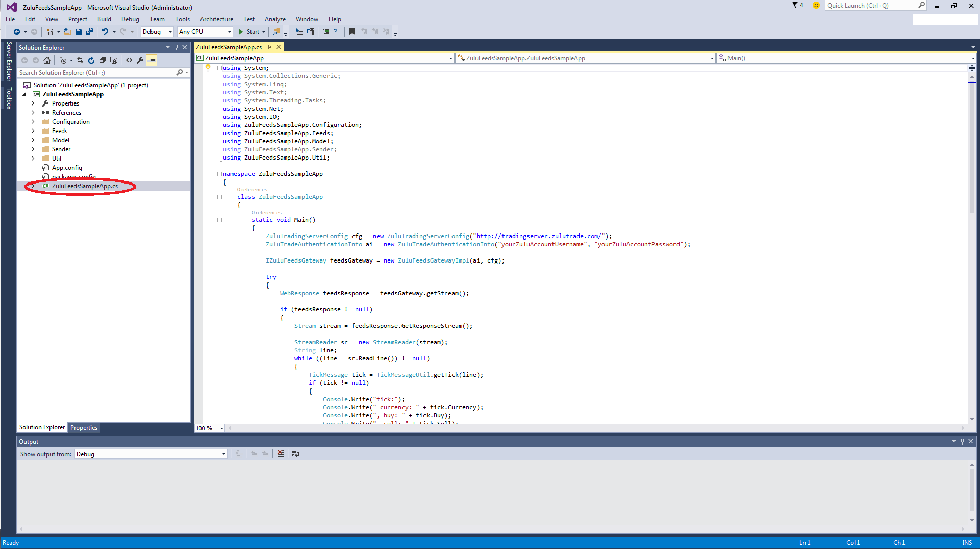Follow the tradingserver.zulutrade.com link in code
The height and width of the screenshot is (549, 980).
pyautogui.click(x=538, y=236)
